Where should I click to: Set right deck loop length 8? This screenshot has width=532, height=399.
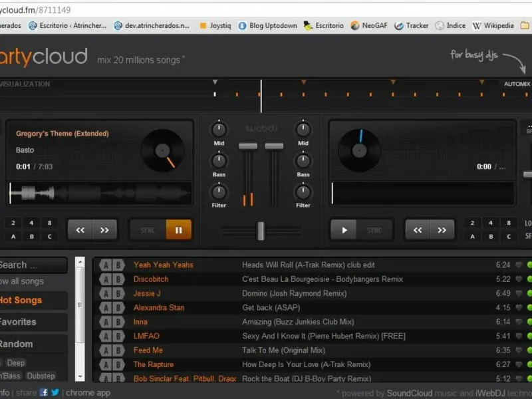coord(509,223)
